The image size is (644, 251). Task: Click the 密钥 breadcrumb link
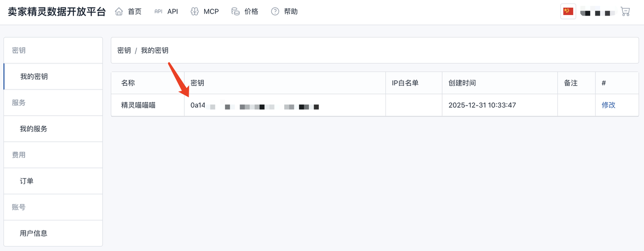(124, 50)
